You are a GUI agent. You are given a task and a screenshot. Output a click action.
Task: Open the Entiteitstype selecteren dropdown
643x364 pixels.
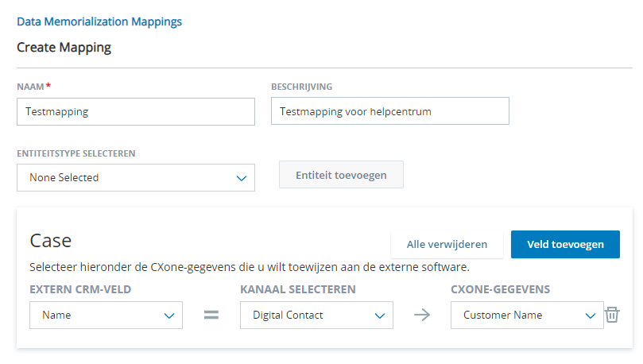click(136, 177)
